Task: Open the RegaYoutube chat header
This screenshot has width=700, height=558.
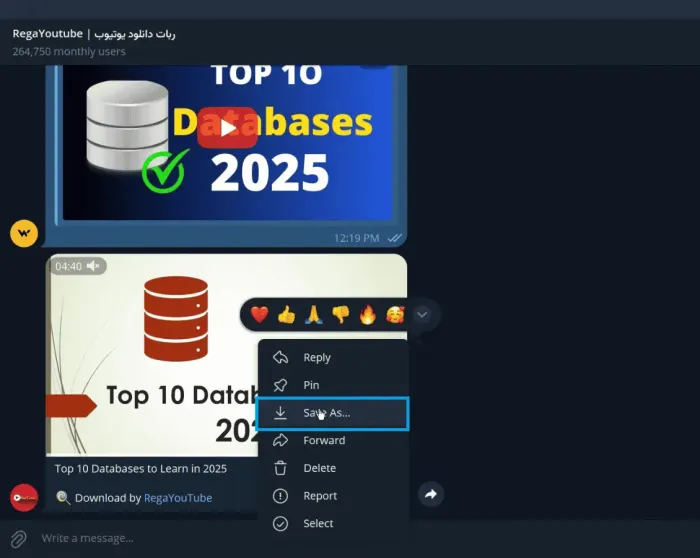Action: click(94, 34)
